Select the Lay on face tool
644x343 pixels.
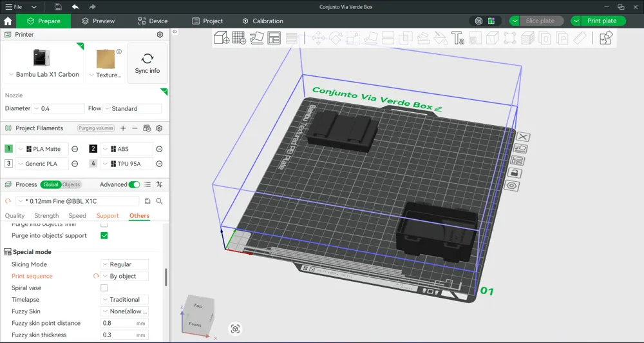coord(370,38)
